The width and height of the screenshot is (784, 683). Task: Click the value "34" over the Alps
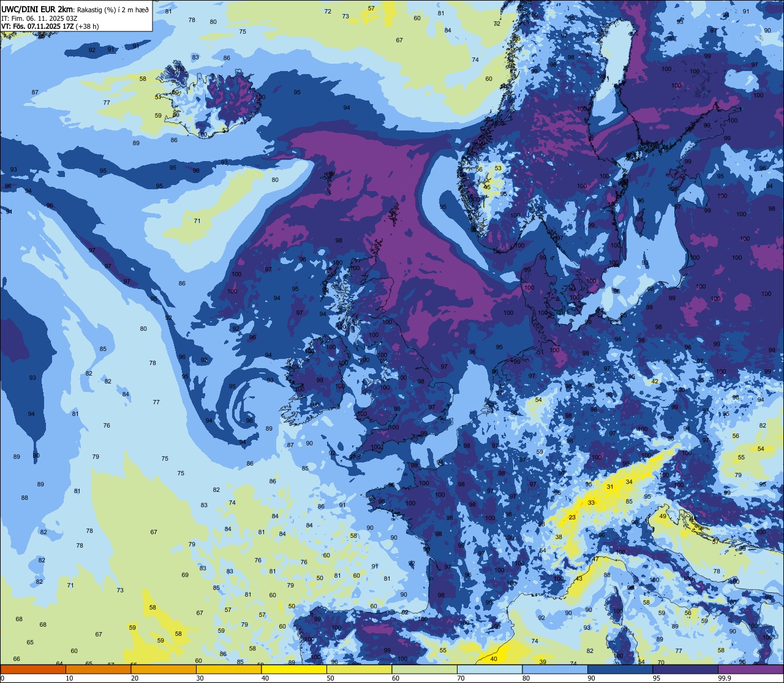tap(629, 482)
